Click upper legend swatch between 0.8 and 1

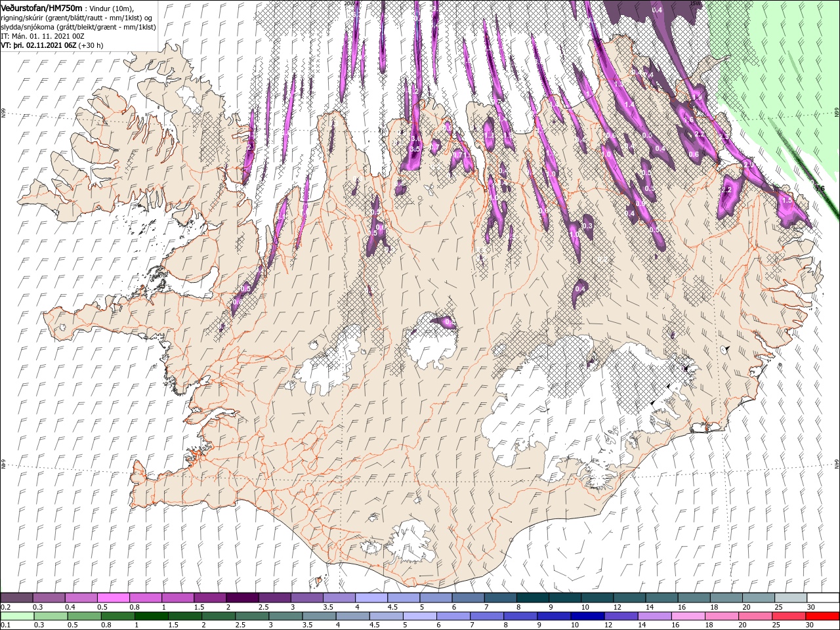(x=145, y=598)
